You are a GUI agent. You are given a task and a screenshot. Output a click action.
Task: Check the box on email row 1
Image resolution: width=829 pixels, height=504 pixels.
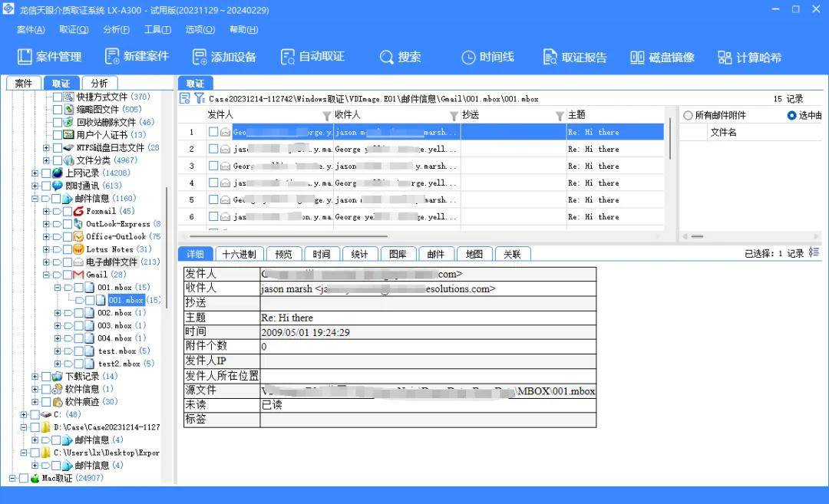(x=213, y=131)
